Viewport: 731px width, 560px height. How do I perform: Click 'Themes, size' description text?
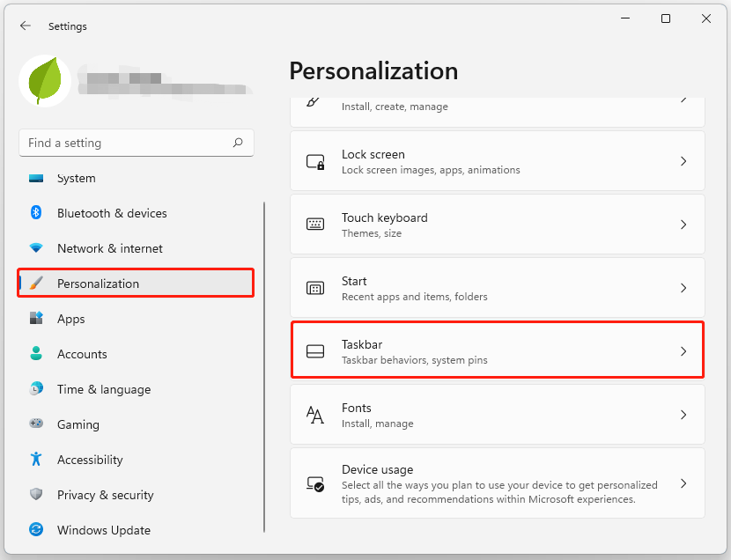pyautogui.click(x=371, y=233)
